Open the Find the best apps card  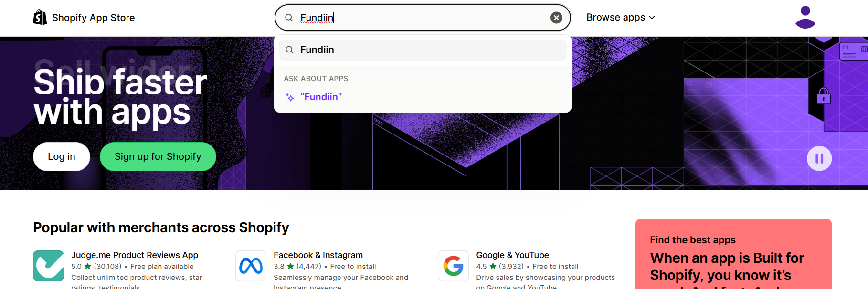(733, 258)
